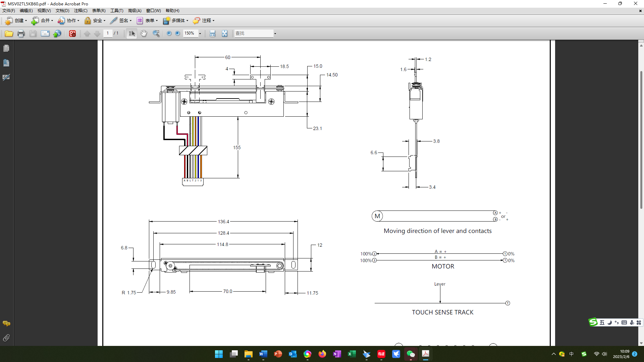Open the Bookmarks panel in sidebar

pos(6,63)
